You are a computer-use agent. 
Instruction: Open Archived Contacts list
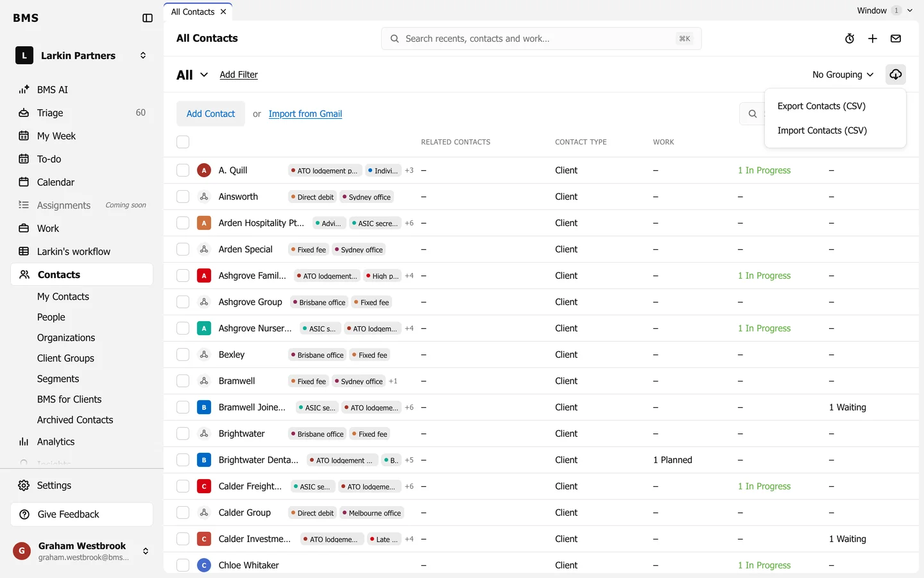[75, 420]
